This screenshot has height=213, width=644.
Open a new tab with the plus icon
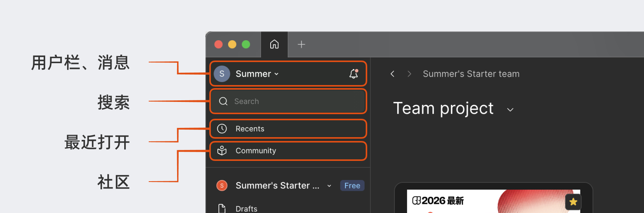click(301, 44)
